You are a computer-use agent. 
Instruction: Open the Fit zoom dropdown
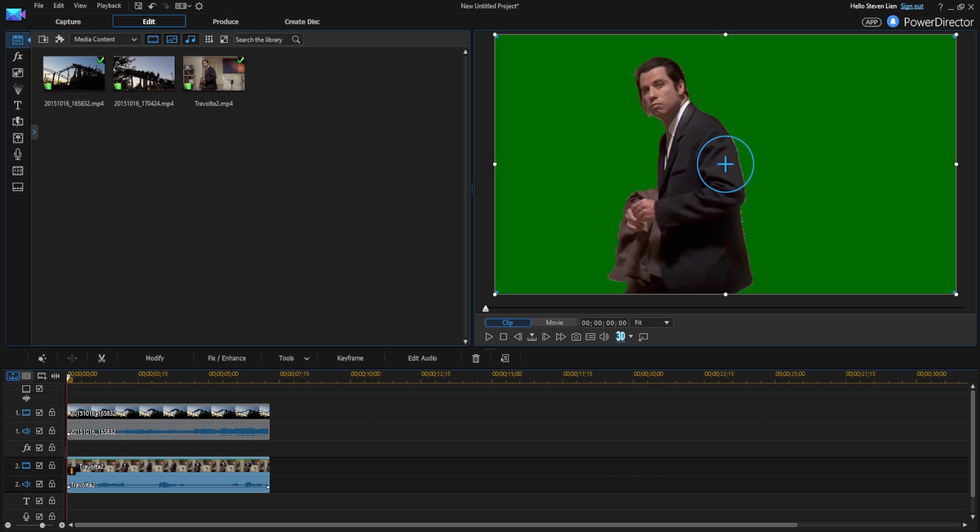(x=652, y=322)
